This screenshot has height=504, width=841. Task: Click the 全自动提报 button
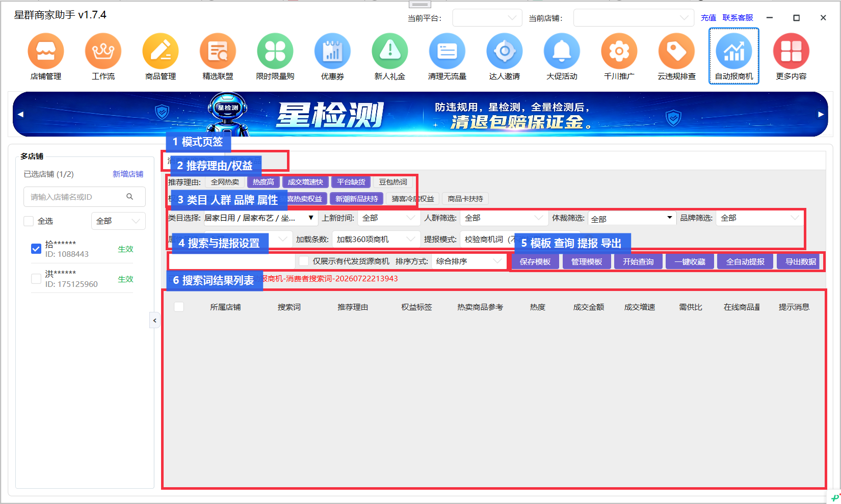[x=745, y=261]
